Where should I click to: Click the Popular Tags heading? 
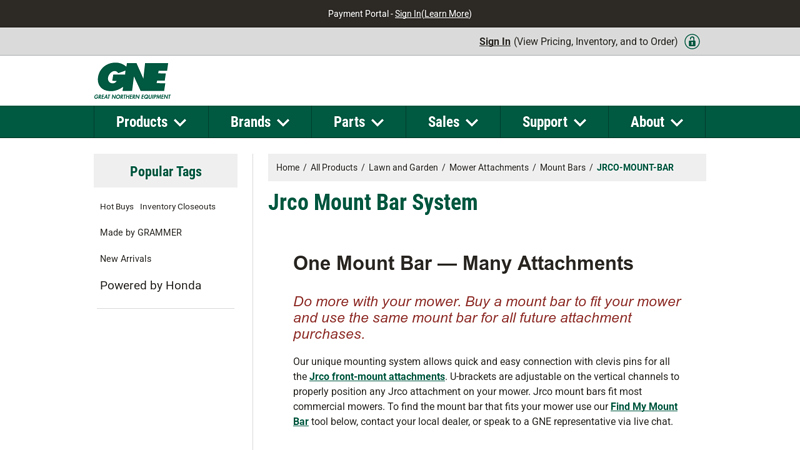pyautogui.click(x=166, y=171)
